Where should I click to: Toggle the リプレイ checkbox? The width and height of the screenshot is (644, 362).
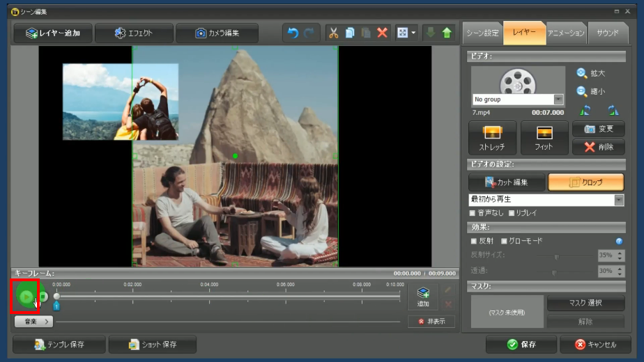(512, 213)
